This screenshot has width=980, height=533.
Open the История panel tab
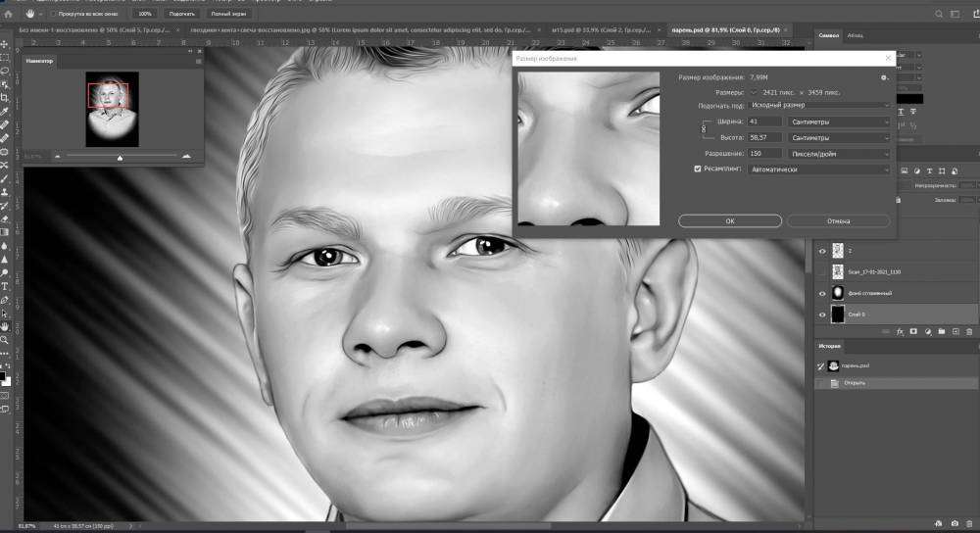[829, 346]
